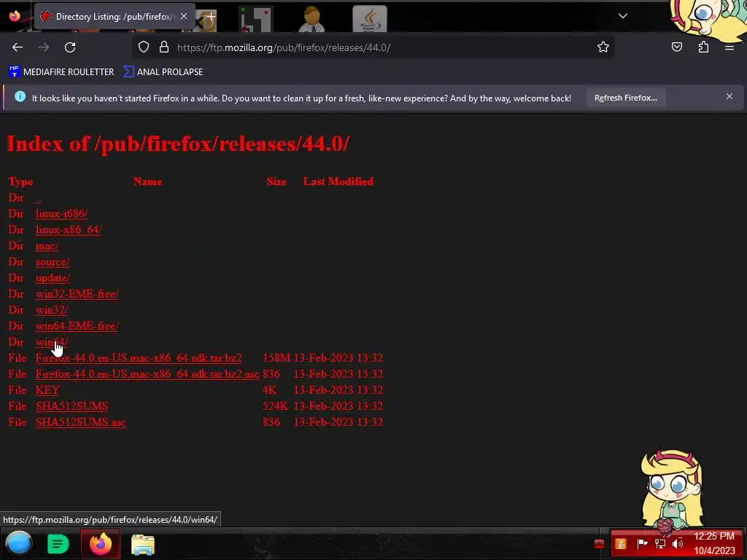Go to parent directory link
Screen dimensions: 747x560
(38, 198)
